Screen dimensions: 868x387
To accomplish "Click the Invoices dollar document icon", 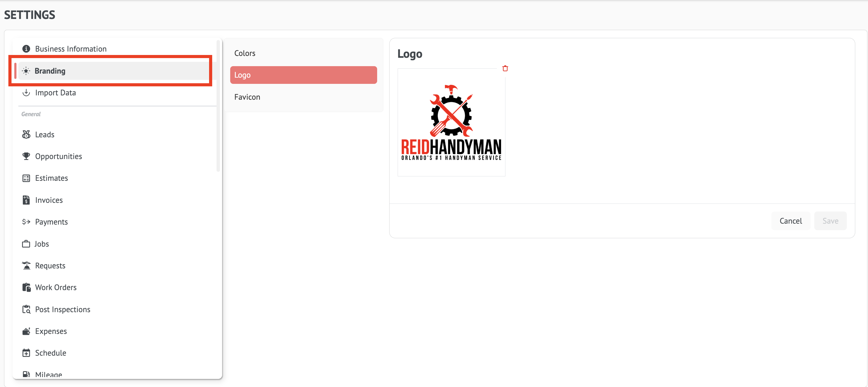I will 26,200.
